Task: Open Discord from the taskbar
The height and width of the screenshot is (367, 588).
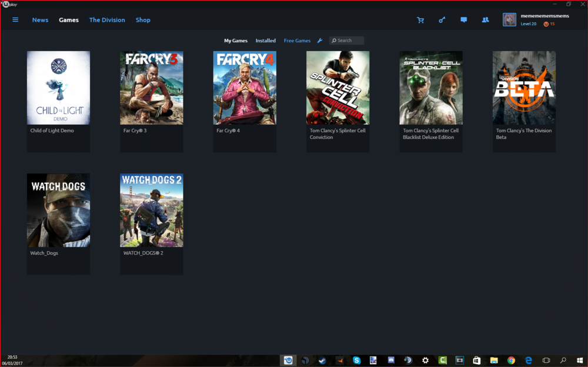Action: click(391, 360)
